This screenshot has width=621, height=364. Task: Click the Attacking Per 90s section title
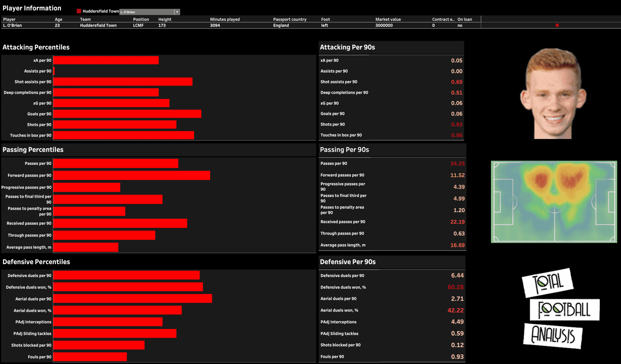coord(347,47)
